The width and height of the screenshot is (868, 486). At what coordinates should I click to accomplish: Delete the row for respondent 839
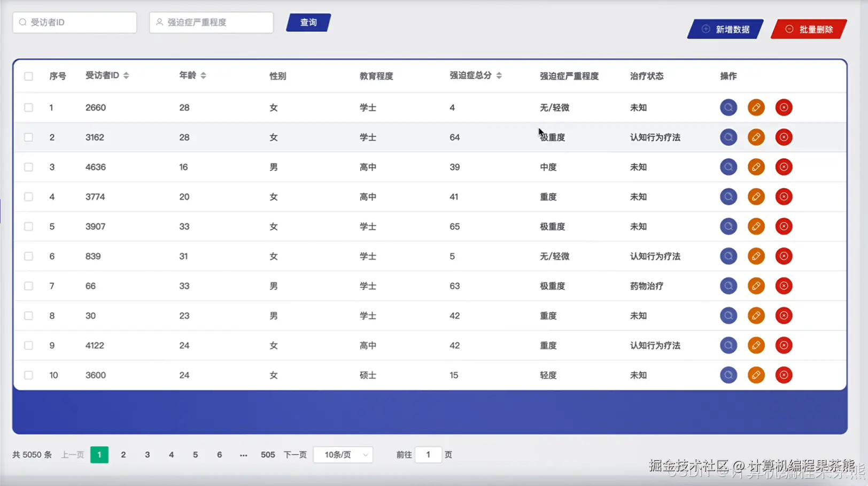coord(784,256)
